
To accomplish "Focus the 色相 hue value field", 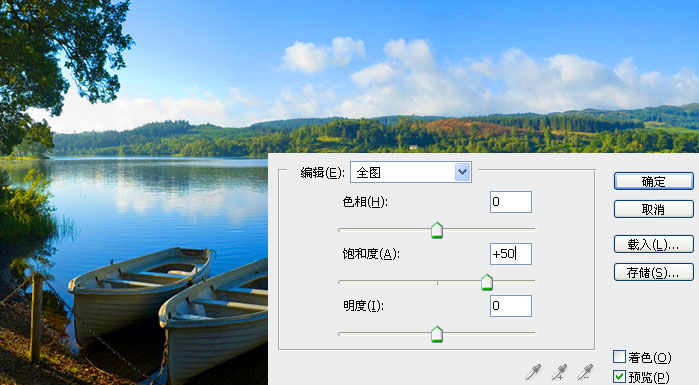I will pyautogui.click(x=511, y=202).
